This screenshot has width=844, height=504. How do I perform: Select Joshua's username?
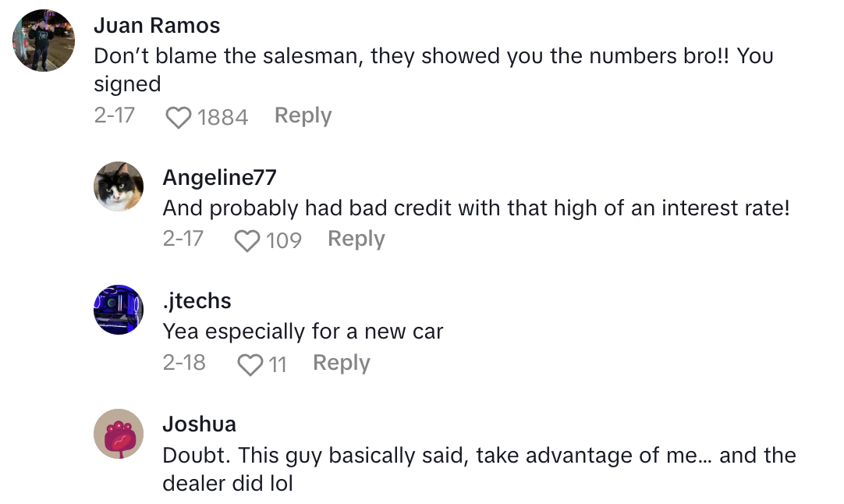tap(199, 424)
